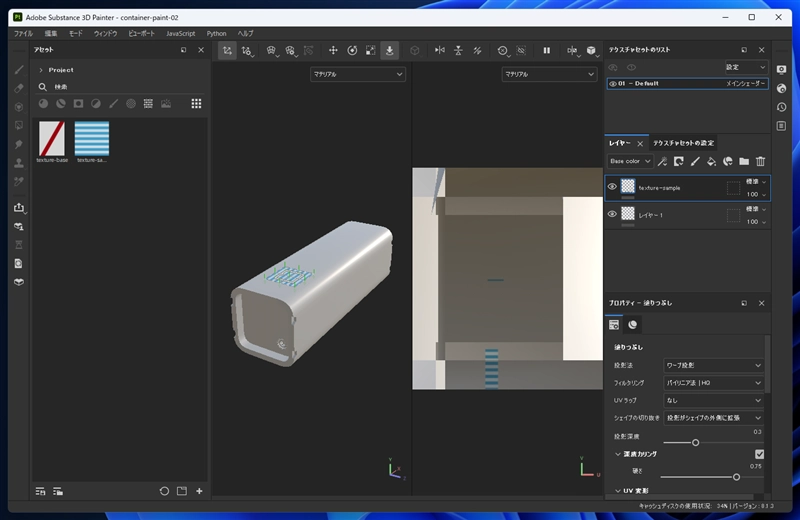This screenshot has width=800, height=520.
Task: Toggle the highlighted download-arrow toolbar button
Action: 389,50
